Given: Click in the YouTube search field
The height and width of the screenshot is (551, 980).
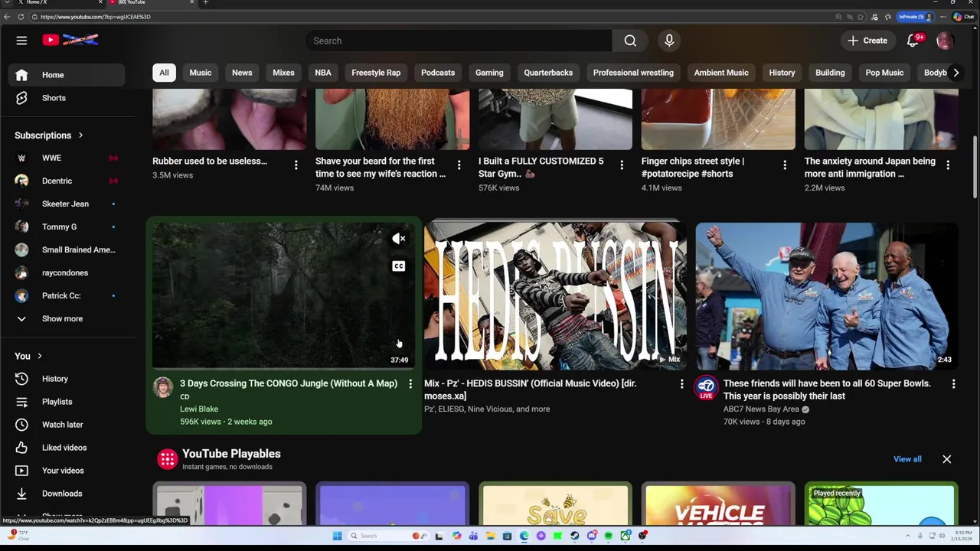Looking at the screenshot, I should [x=458, y=41].
